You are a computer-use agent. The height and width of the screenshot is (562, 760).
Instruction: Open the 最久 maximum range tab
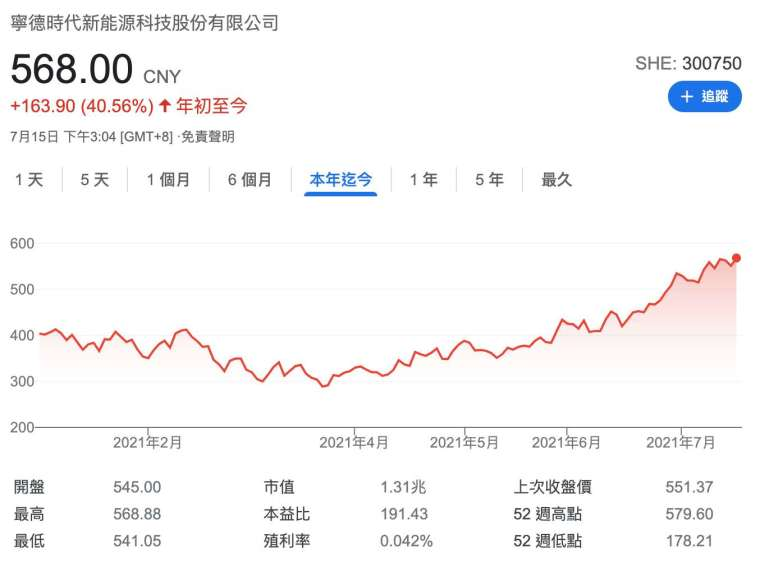(557, 180)
